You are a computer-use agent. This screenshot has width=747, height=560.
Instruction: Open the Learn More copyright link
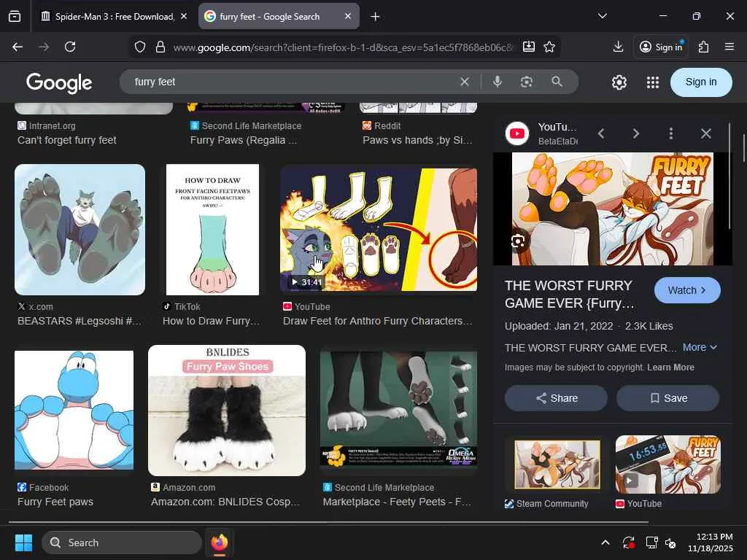point(670,367)
